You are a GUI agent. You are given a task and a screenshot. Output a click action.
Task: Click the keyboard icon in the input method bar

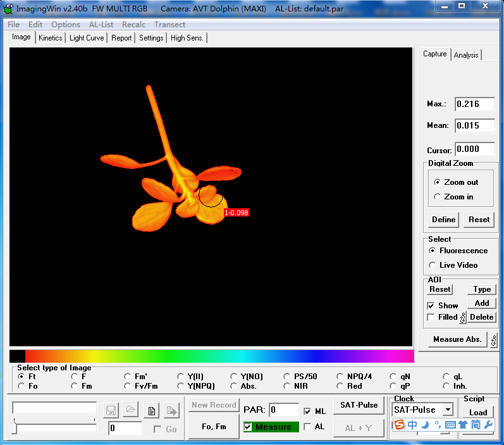click(x=450, y=425)
